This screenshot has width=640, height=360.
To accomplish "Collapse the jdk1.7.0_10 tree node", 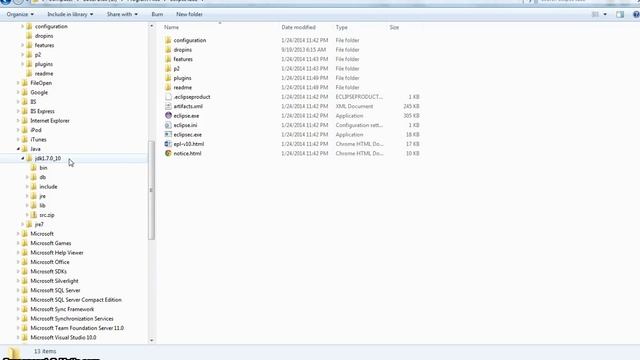I will click(22, 158).
